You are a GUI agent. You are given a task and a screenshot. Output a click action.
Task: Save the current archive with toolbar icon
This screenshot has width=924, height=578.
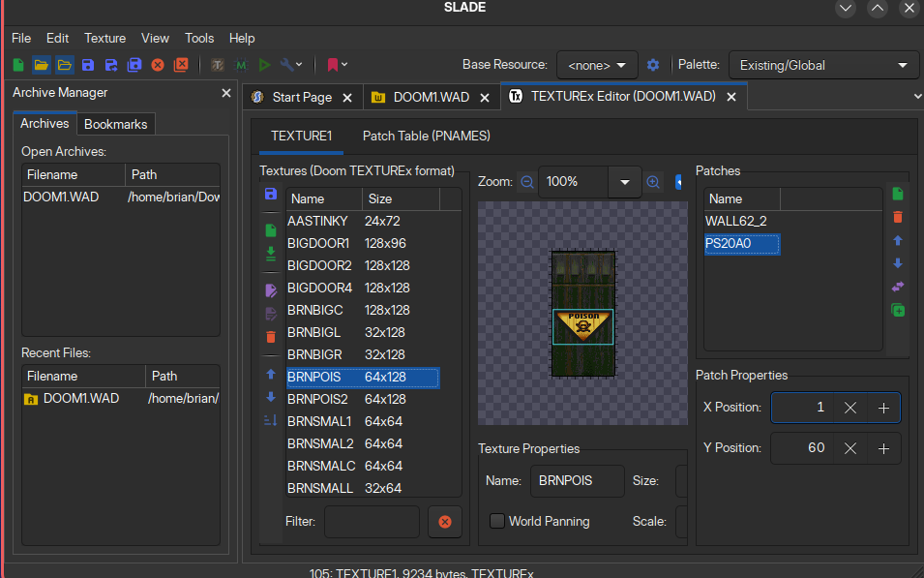(x=88, y=65)
